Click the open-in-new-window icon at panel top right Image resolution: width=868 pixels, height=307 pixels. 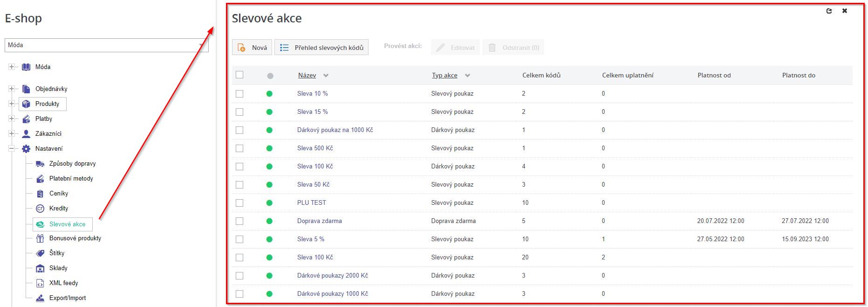pos(829,11)
